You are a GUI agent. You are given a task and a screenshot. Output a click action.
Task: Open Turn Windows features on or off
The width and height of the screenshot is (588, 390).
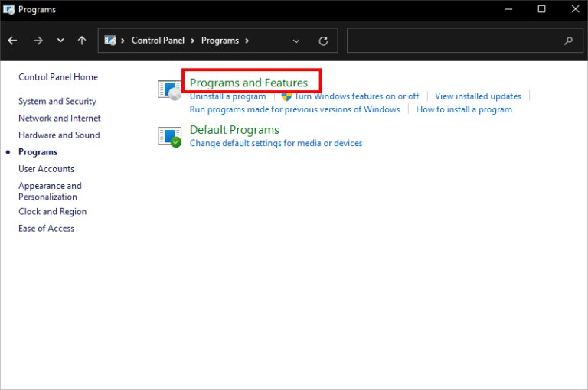[x=356, y=96]
